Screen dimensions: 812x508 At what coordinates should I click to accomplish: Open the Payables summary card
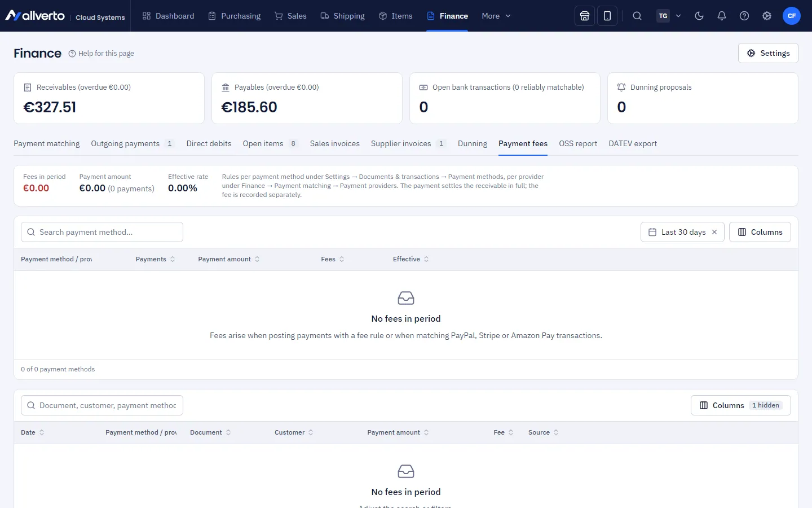point(307,98)
